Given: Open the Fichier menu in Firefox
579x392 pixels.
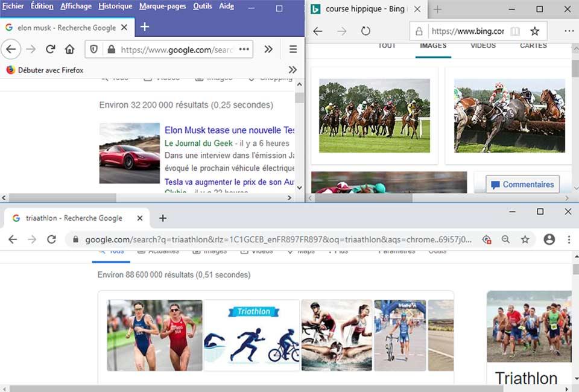Looking at the screenshot, I should [x=13, y=6].
